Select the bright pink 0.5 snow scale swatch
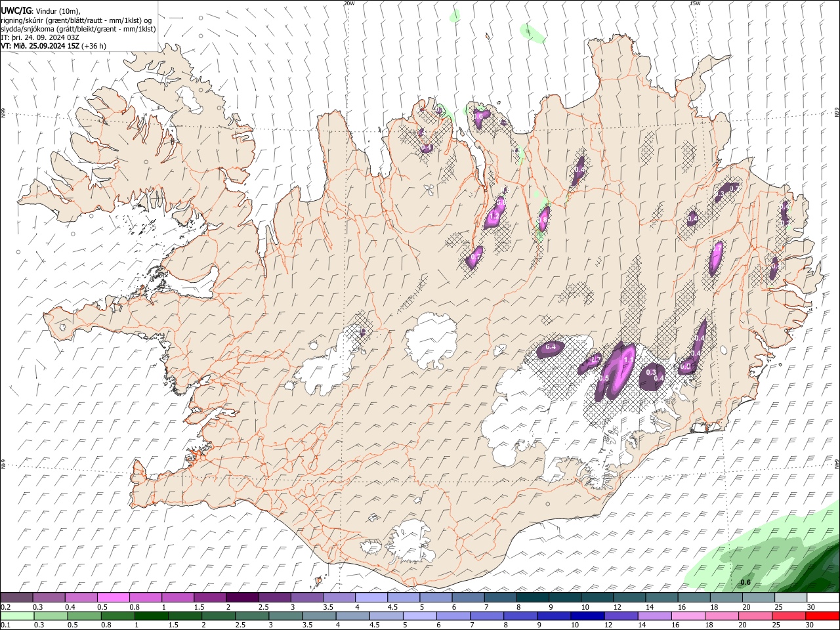Image resolution: width=840 pixels, height=630 pixels. 113,598
